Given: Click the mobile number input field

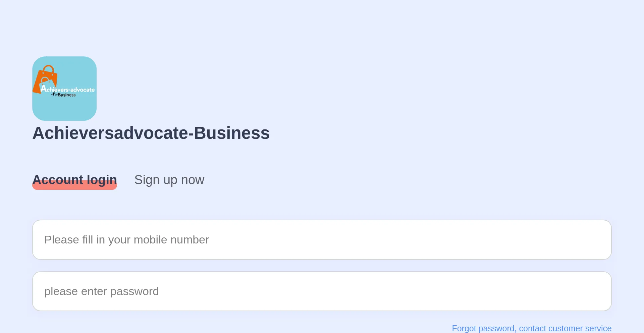Looking at the screenshot, I should point(322,239).
